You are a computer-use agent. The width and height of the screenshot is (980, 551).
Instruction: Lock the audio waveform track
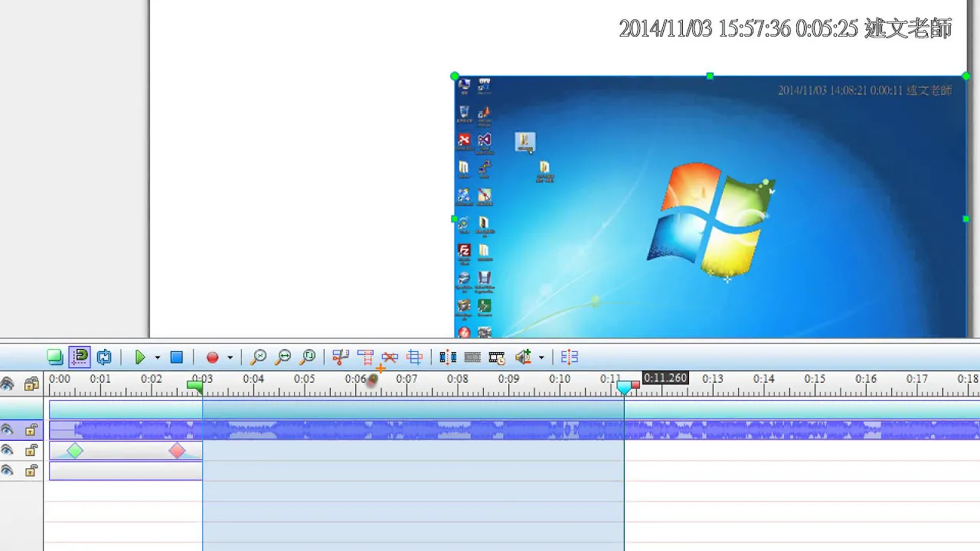tap(31, 430)
